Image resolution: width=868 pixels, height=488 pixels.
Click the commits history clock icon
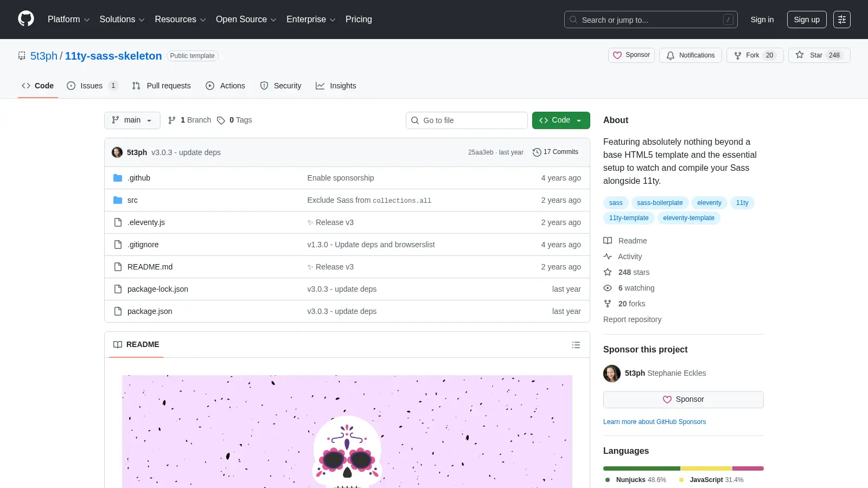point(537,152)
